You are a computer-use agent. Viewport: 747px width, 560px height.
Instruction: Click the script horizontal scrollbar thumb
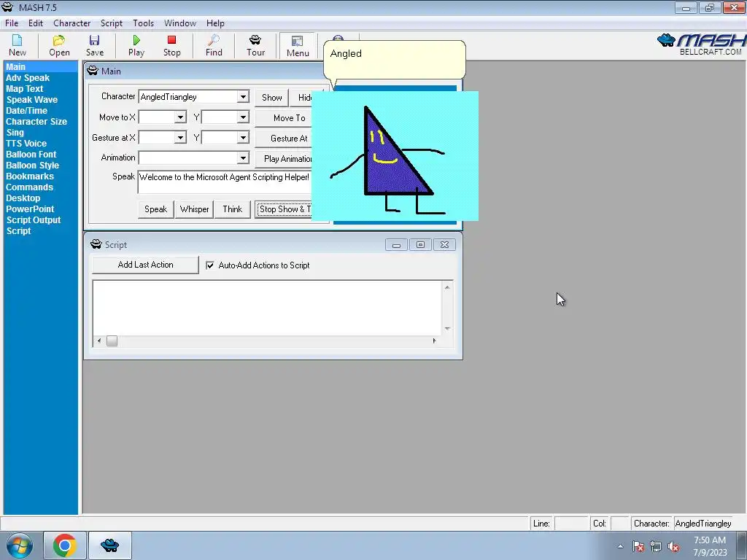(112, 341)
